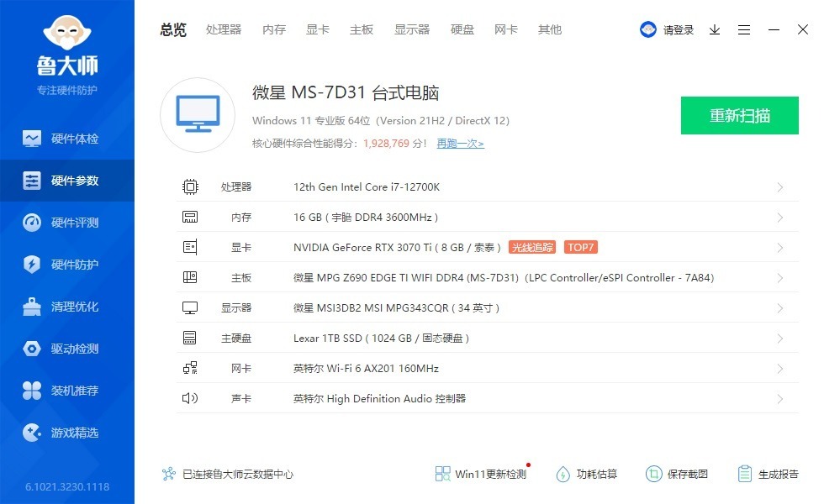Click the download arrow icon near 请登录
This screenshot has width=824, height=504.
coord(715,29)
